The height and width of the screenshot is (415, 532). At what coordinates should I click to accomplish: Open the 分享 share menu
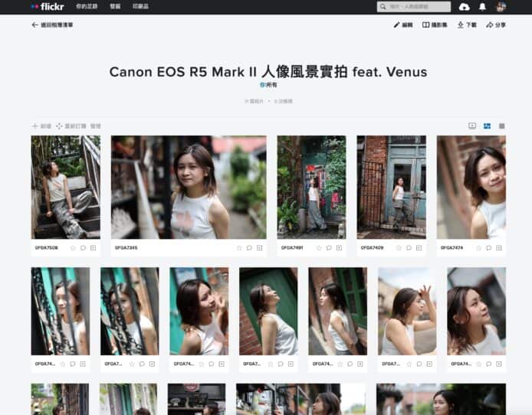tap(496, 25)
